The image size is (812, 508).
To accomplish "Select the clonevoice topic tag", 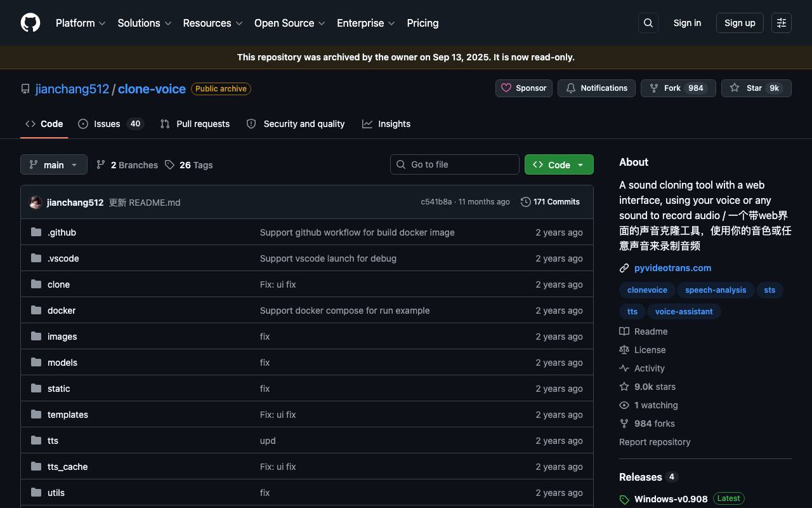I will coord(647,290).
